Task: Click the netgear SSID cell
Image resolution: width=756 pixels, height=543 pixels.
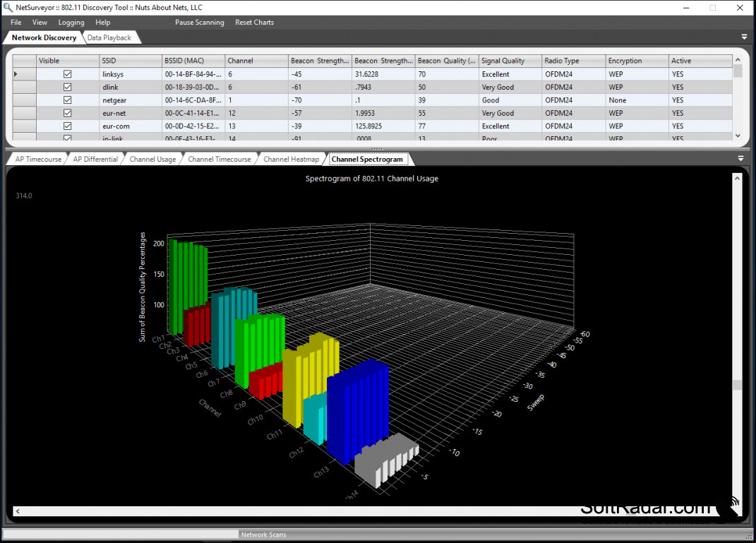Action: point(130,100)
